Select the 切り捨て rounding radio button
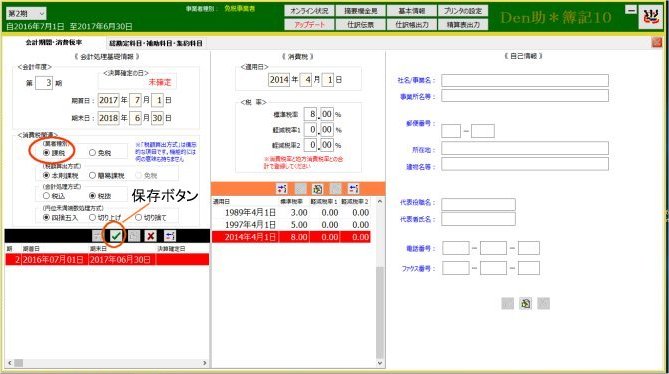The height and width of the screenshot is (374, 669). tap(138, 217)
